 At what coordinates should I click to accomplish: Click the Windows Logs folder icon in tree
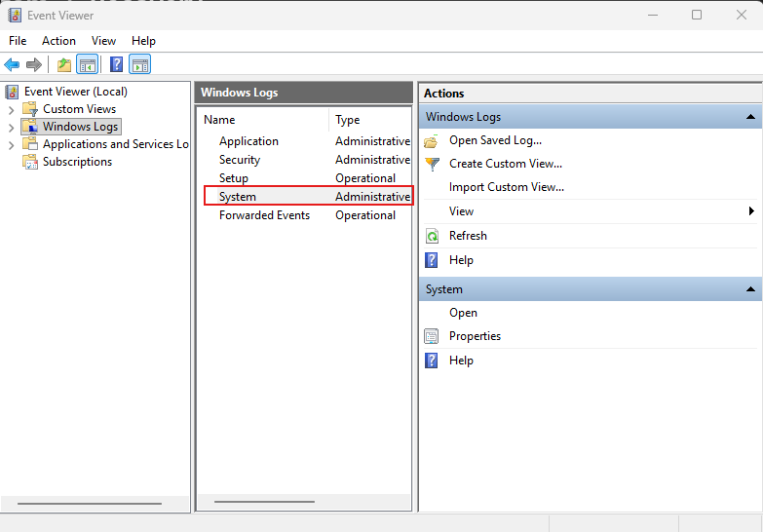tap(30, 126)
